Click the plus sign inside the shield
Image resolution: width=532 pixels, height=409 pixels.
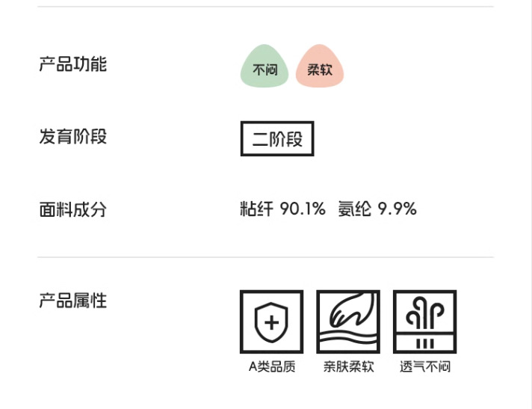(271, 322)
